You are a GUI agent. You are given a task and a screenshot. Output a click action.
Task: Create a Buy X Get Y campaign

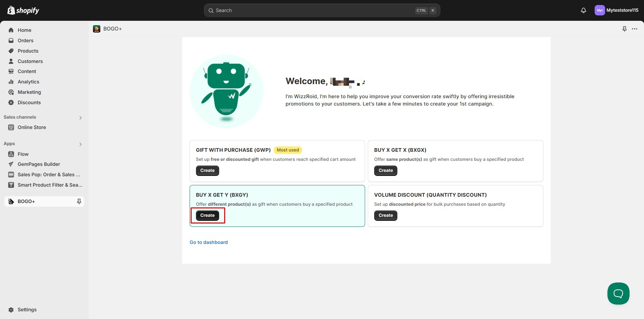coord(207,215)
